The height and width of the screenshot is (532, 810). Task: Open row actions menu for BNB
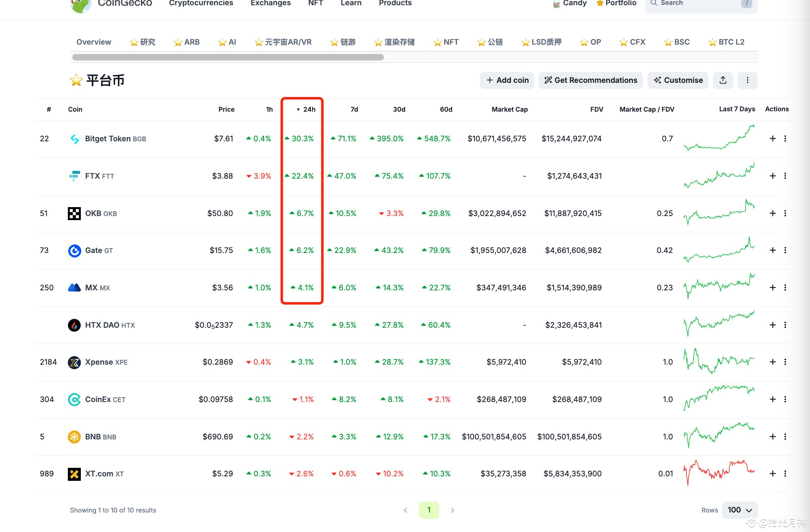[785, 437]
